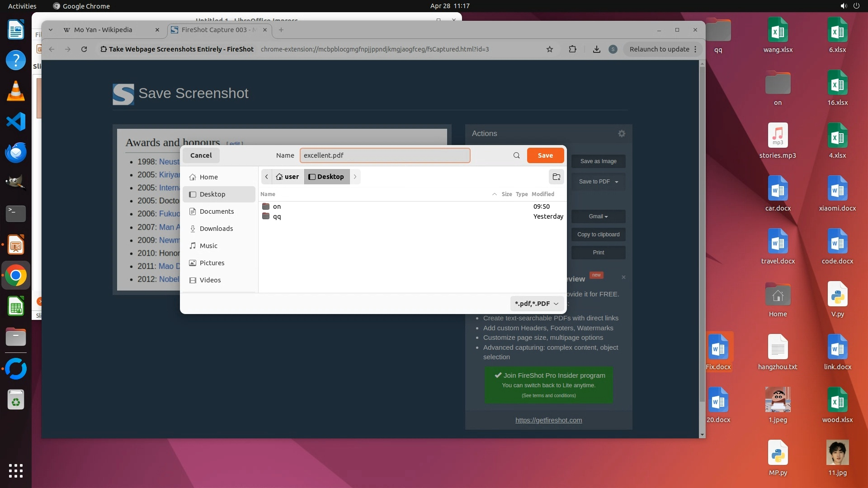Image resolution: width=868 pixels, height=488 pixels.
Task: Select Downloads in the dialog sidebar
Action: (216, 229)
